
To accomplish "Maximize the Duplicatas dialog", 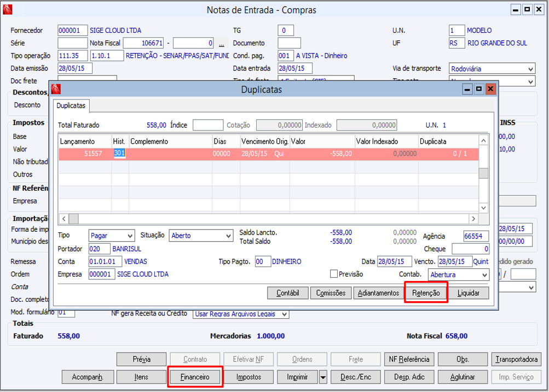I will 479,89.
